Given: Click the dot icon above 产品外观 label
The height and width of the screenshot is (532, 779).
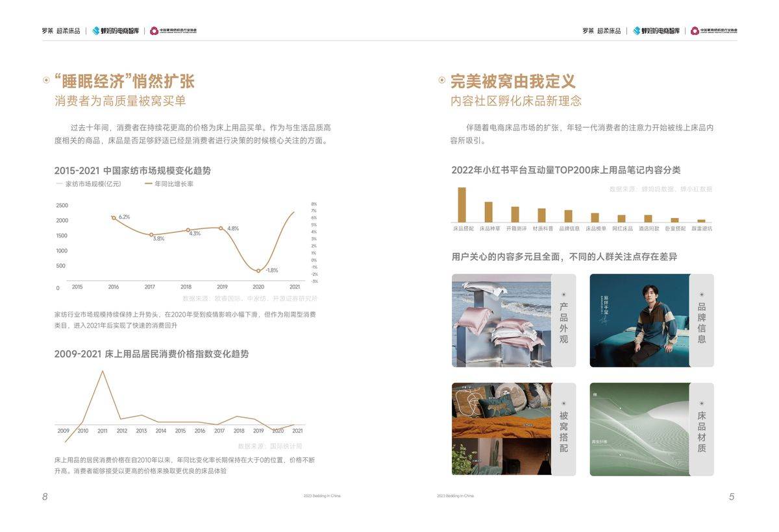Looking at the screenshot, I should click(563, 295).
